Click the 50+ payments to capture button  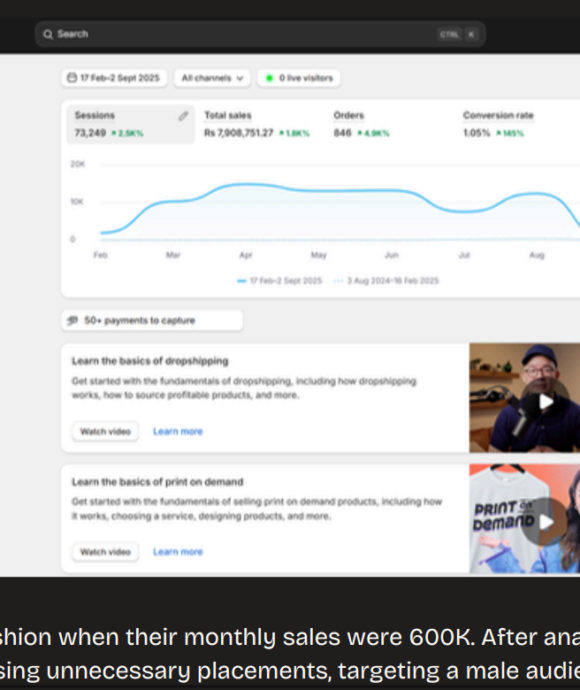pyautogui.click(x=152, y=320)
